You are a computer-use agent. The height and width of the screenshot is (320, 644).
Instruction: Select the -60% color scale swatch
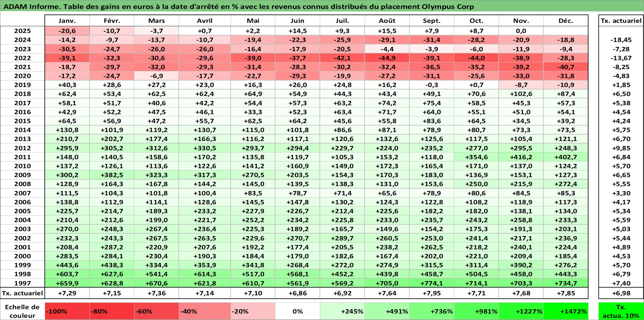157,311
